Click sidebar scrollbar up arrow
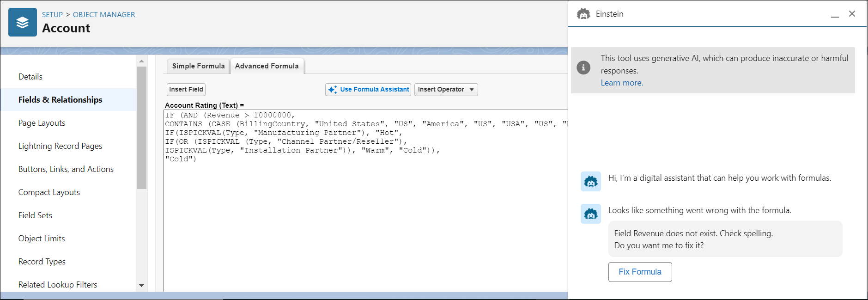This screenshot has width=868, height=300. [x=142, y=61]
